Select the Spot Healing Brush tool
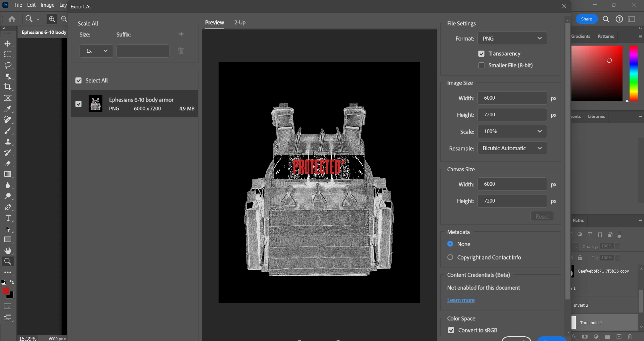Image resolution: width=644 pixels, height=341 pixels. [x=8, y=120]
